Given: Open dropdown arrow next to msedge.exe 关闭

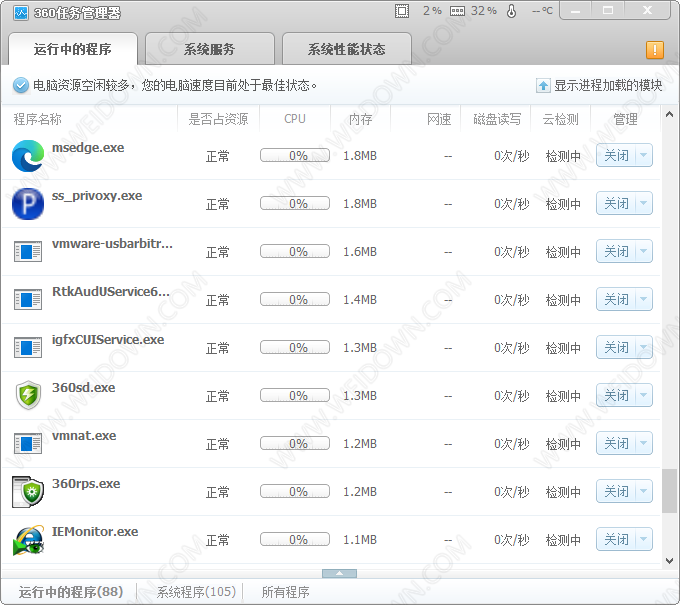Looking at the screenshot, I should [x=644, y=155].
